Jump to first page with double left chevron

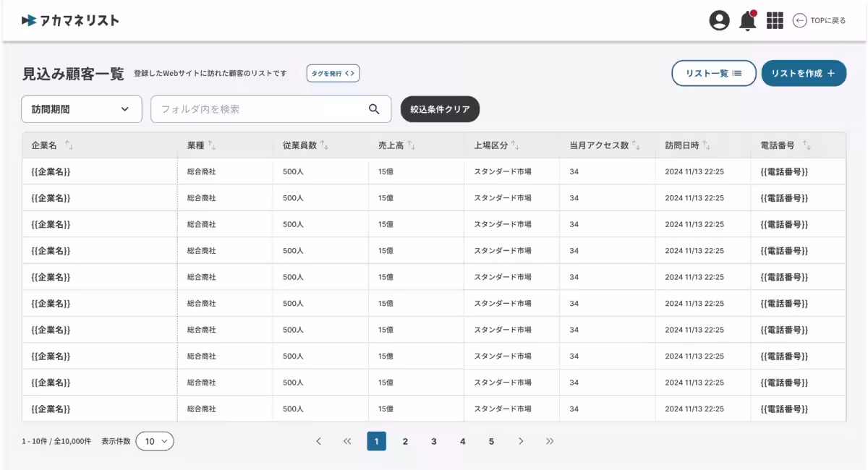click(347, 441)
